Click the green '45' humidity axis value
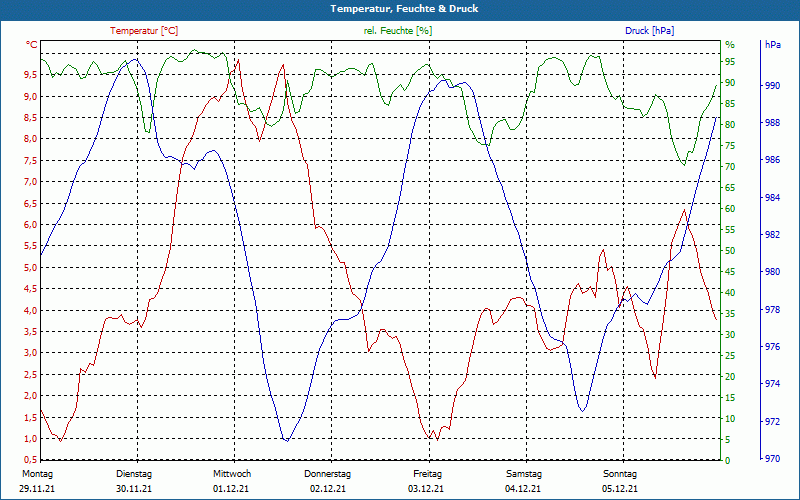The image size is (800, 500). [x=730, y=272]
